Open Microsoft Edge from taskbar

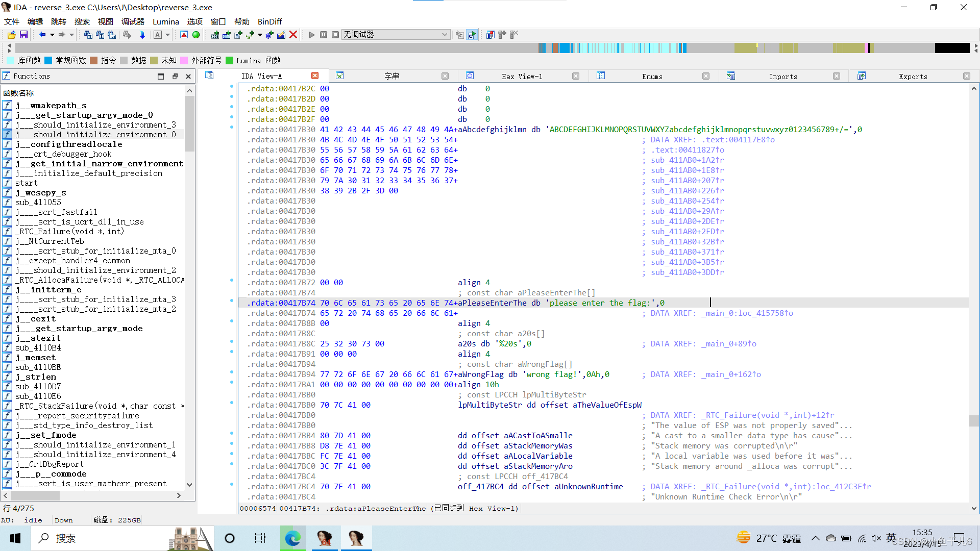(x=292, y=538)
